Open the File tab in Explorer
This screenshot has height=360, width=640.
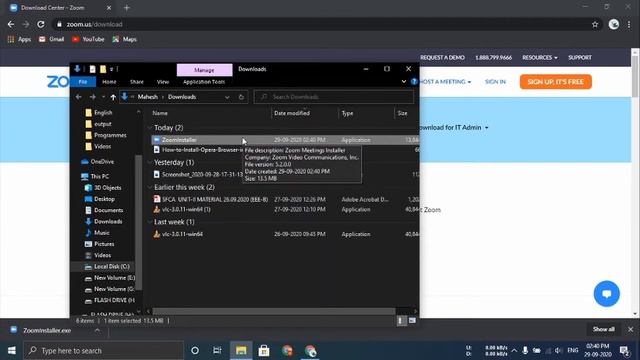coord(83,82)
